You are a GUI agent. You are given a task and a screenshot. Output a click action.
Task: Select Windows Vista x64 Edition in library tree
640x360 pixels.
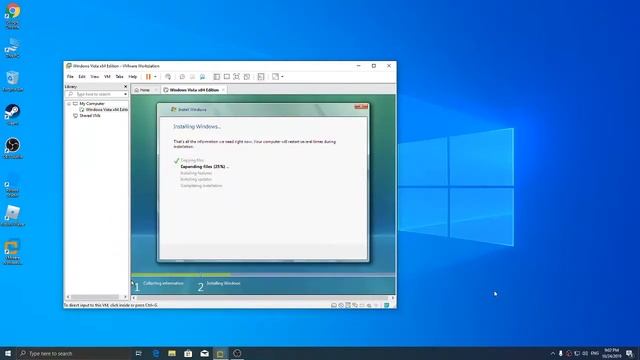(107, 110)
